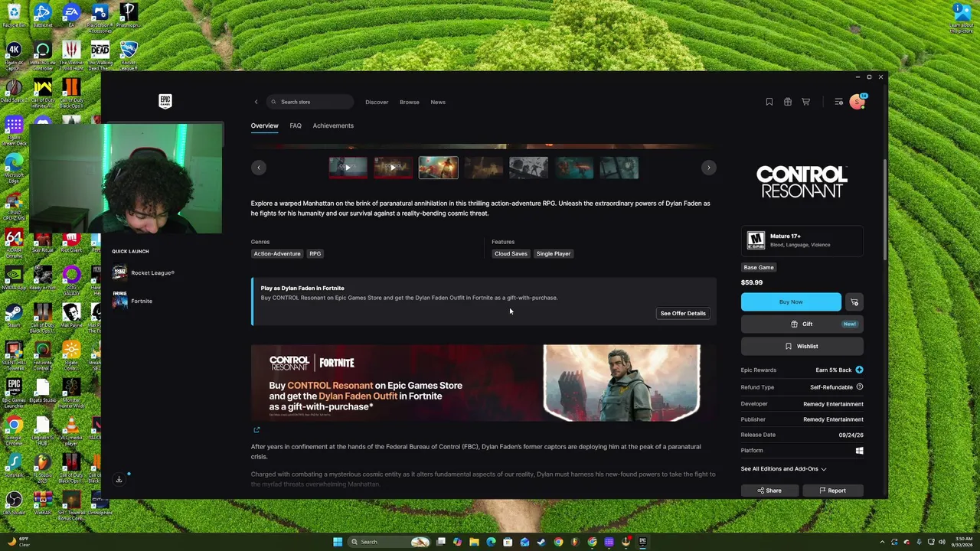Expand See All Editions and Add-Ons
This screenshot has width=980, height=551.
pos(783,469)
